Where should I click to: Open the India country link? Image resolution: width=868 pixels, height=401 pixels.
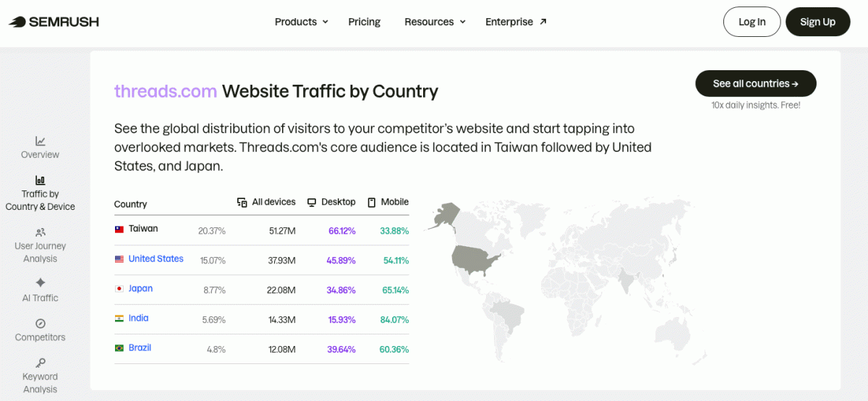pos(138,318)
